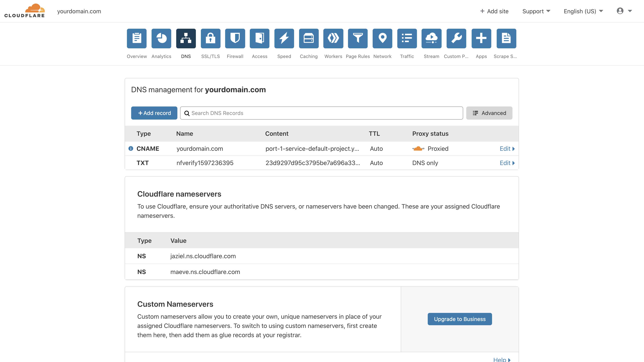Image resolution: width=644 pixels, height=362 pixels.
Task: Open the Speed lightning bolt icon
Action: (284, 39)
